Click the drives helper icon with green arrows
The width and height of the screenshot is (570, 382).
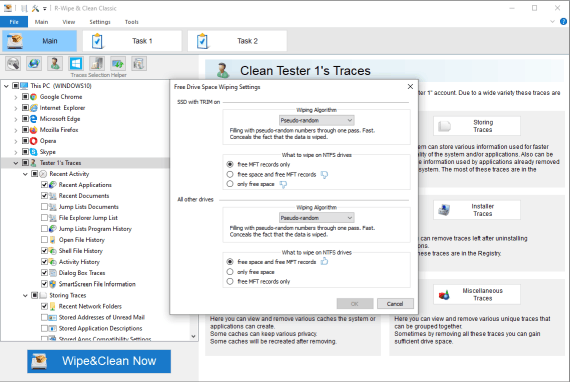[118, 64]
